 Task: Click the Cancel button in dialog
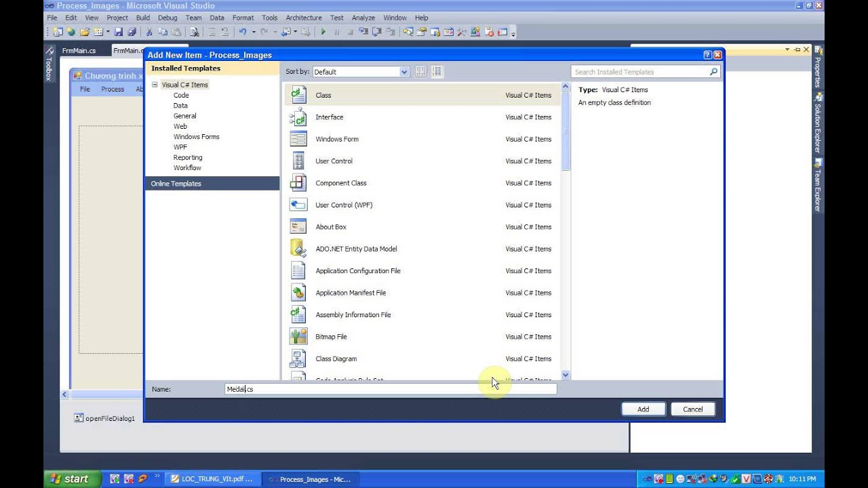[692, 409]
